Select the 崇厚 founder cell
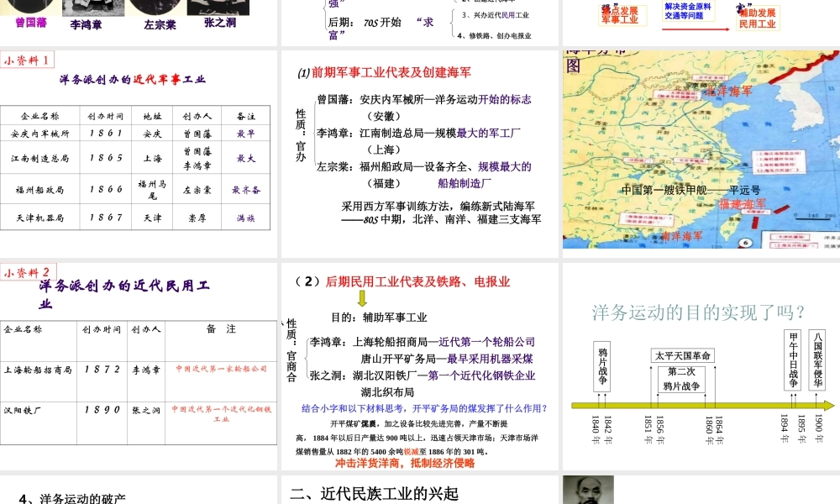 [197, 218]
